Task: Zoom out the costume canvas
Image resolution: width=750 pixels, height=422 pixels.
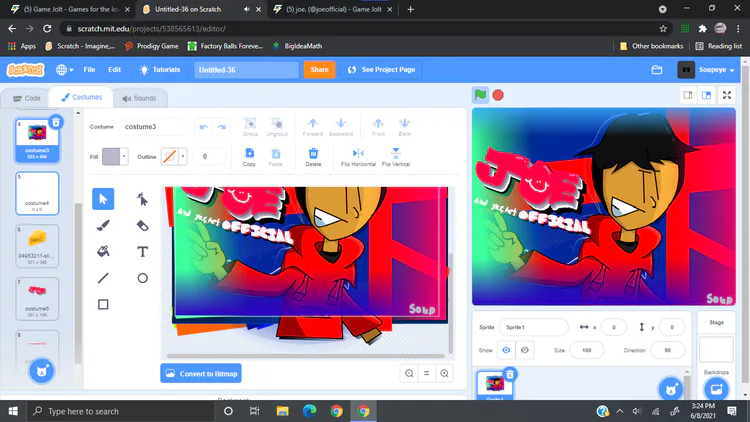Action: coord(409,374)
